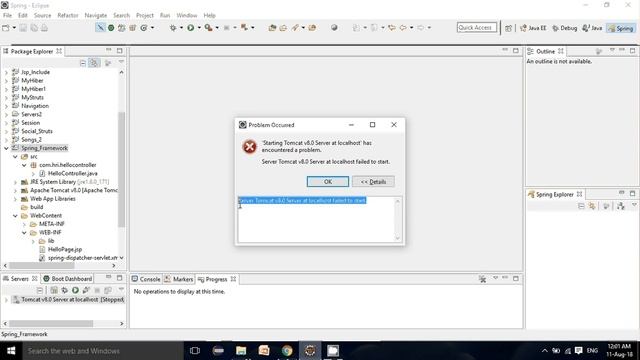Click the stop server square icon in Servers view
The image size is (640, 360).
click(x=97, y=290)
